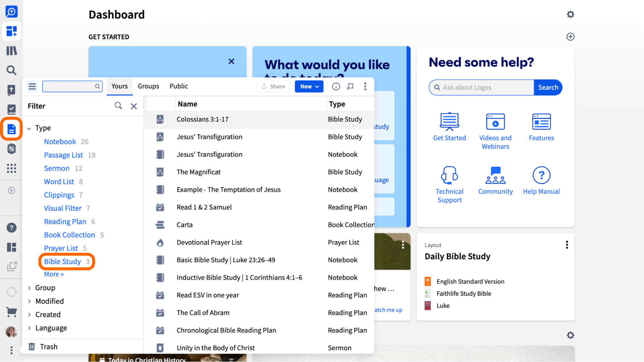Open the Dashboard icon in the sidebar
The image size is (644, 362).
tap(12, 31)
